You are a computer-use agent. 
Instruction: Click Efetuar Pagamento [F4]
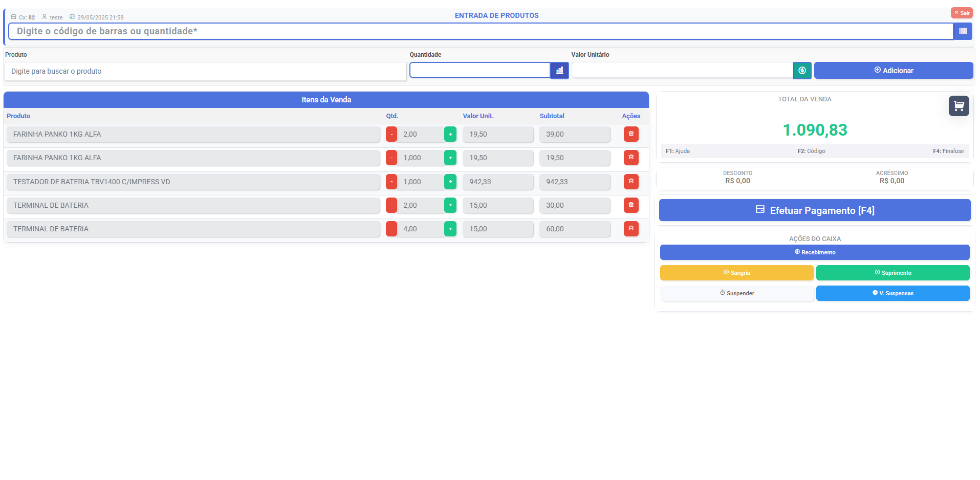point(814,210)
